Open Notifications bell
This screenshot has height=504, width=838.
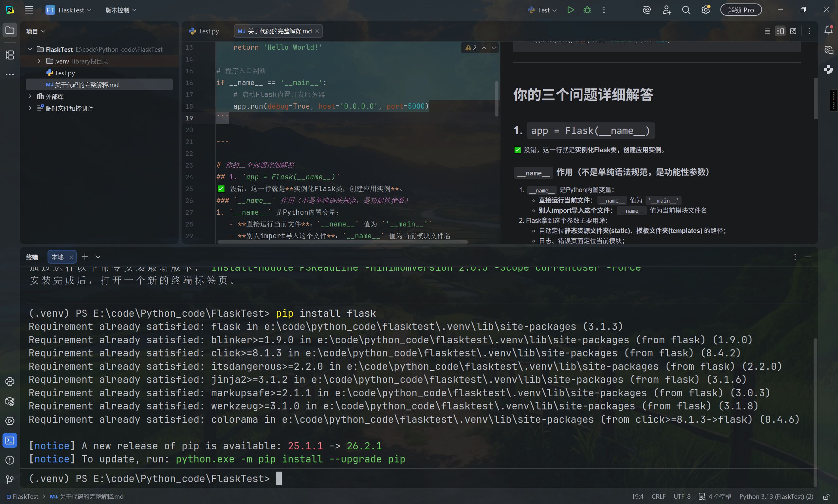click(829, 30)
